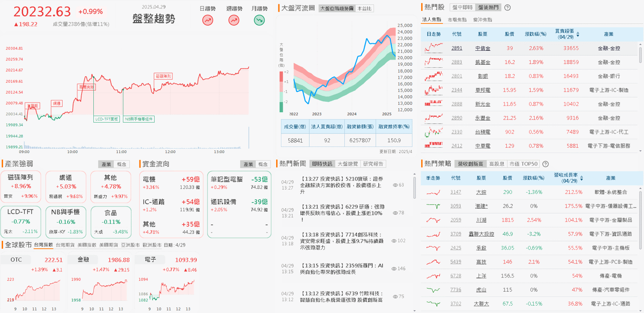Open 中華電 daily trend sparkline
Image resolution: width=644 pixels, height=313 pixels.
[x=434, y=146]
